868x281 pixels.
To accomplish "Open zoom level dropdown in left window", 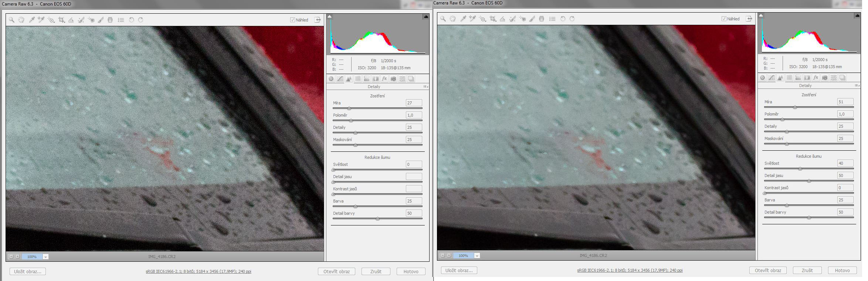I will tap(45, 257).
